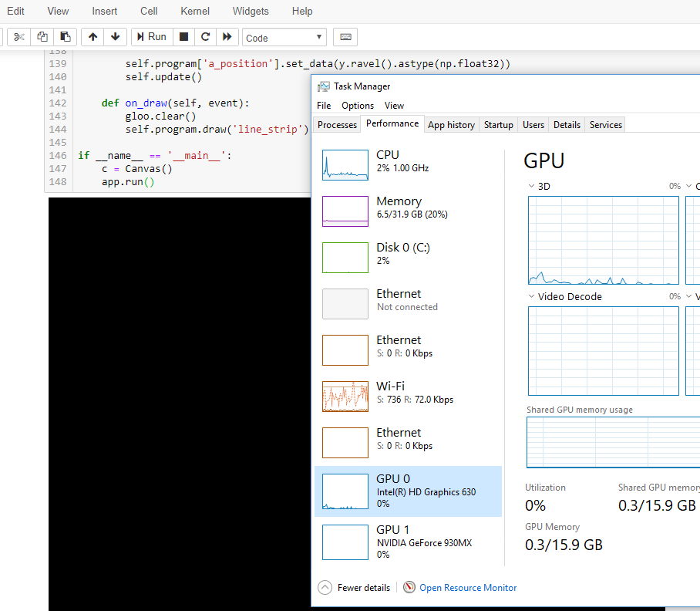This screenshot has width=700, height=611.
Task: Open the command palette keyboard icon
Action: point(345,36)
